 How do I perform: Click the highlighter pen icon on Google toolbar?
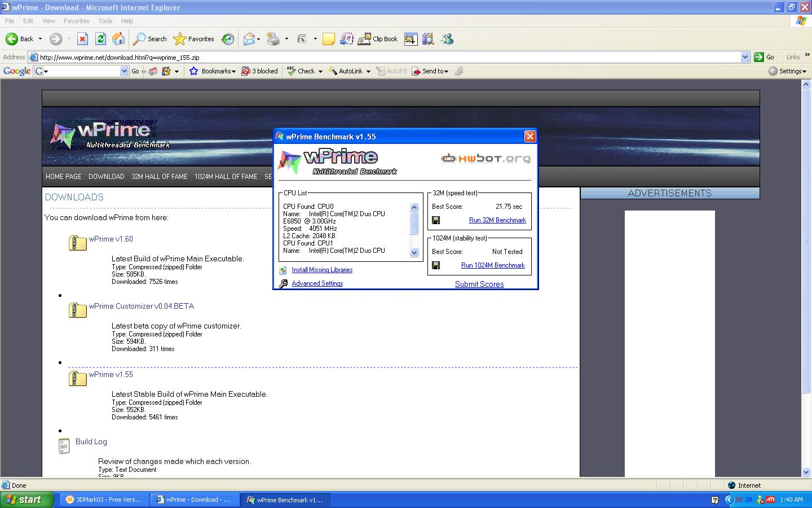click(459, 71)
